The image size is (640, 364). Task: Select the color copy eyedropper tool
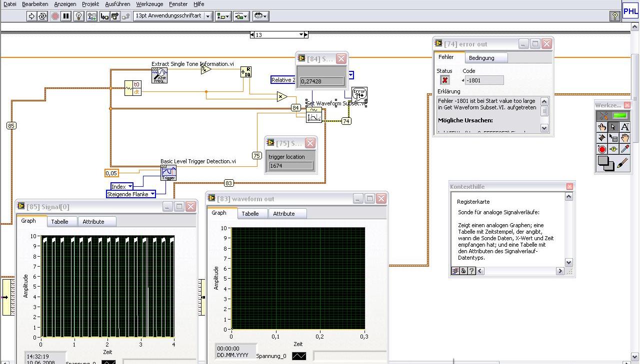point(624,149)
